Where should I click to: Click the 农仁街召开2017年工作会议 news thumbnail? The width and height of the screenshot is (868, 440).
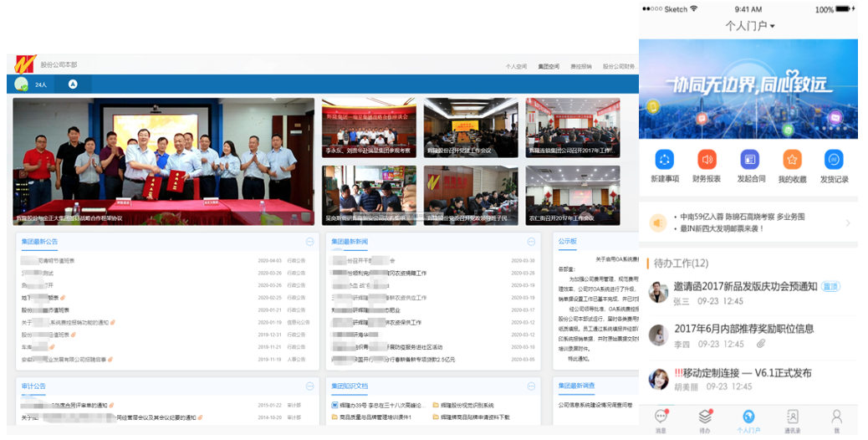[573, 196]
